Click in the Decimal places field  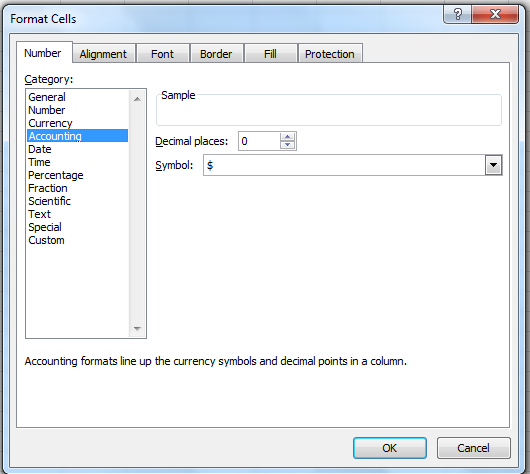click(259, 141)
